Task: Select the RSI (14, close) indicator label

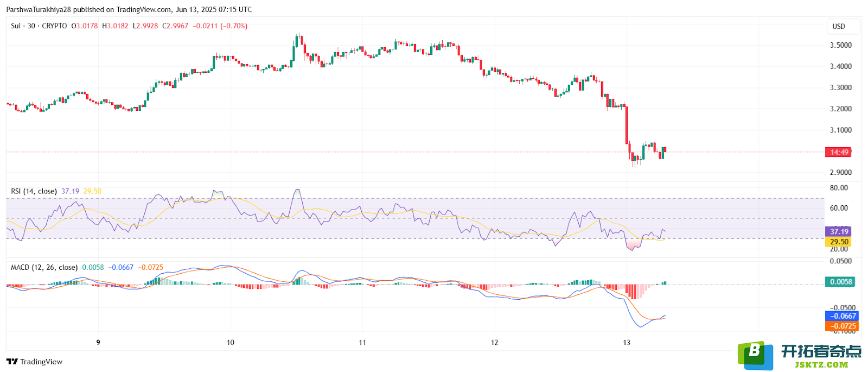Action: pos(34,191)
